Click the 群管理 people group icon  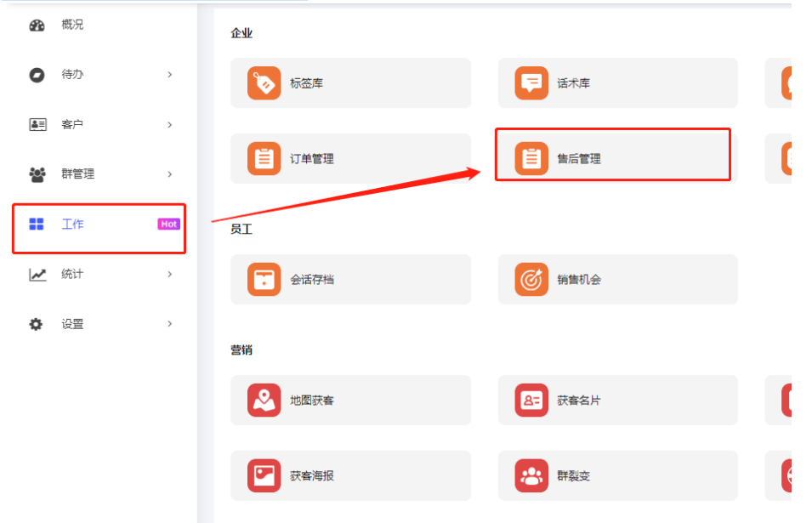point(37,174)
